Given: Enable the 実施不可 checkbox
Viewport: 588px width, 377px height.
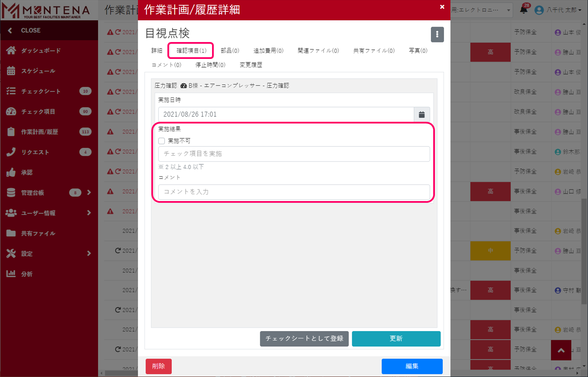Looking at the screenshot, I should [162, 141].
